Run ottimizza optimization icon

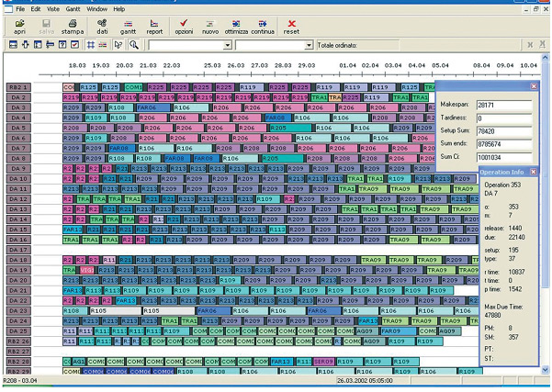tap(237, 24)
